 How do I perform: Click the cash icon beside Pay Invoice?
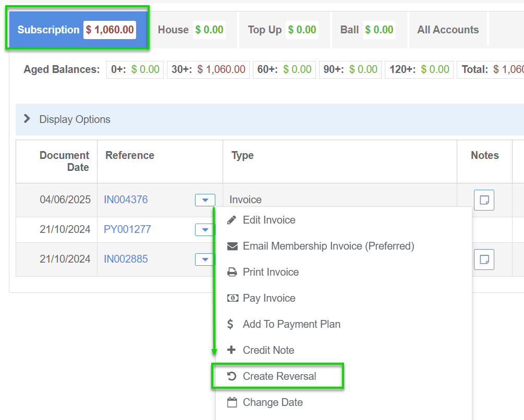pos(233,298)
